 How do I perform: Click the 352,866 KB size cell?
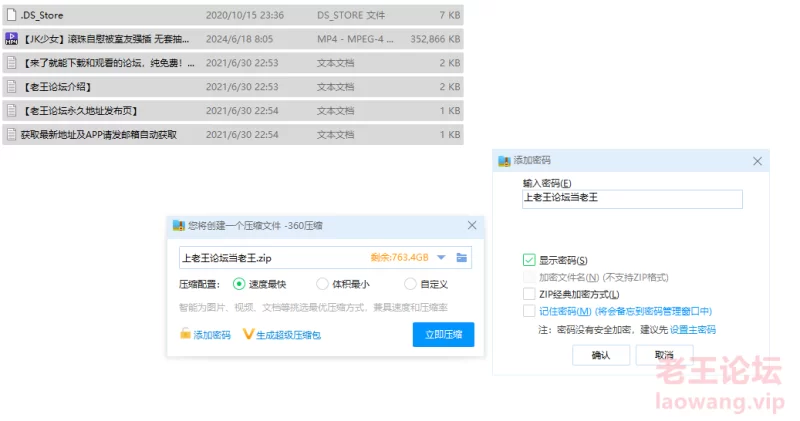(435, 39)
